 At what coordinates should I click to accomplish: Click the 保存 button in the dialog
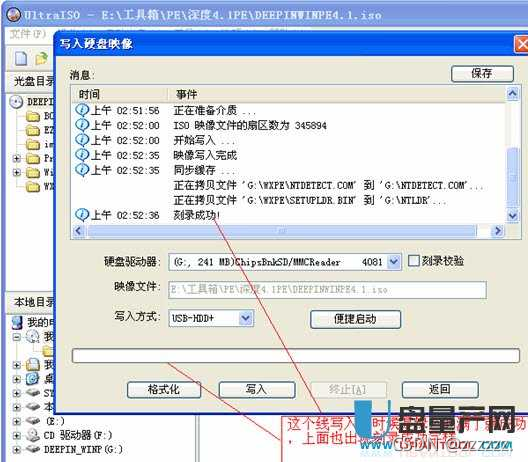coord(482,73)
